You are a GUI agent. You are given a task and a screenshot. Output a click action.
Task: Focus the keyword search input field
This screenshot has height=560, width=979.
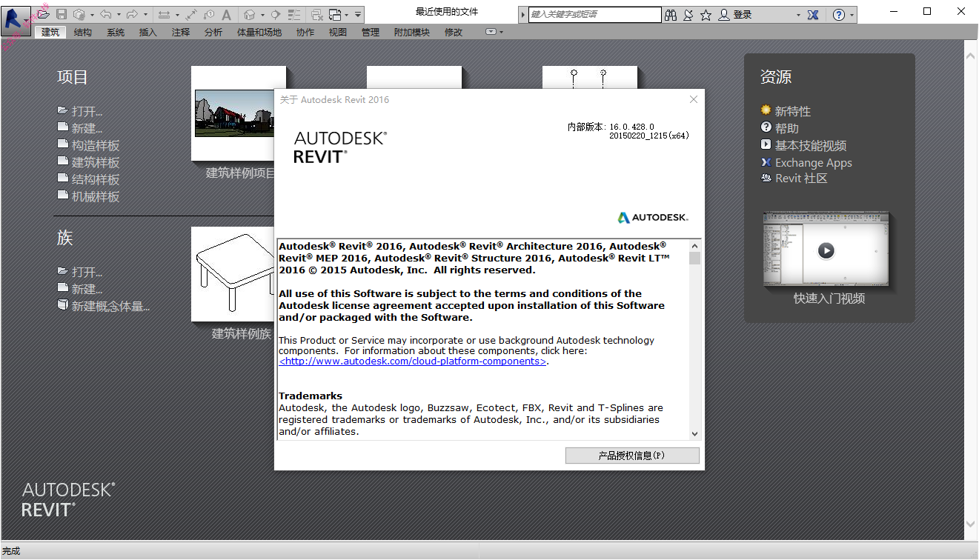pos(594,15)
